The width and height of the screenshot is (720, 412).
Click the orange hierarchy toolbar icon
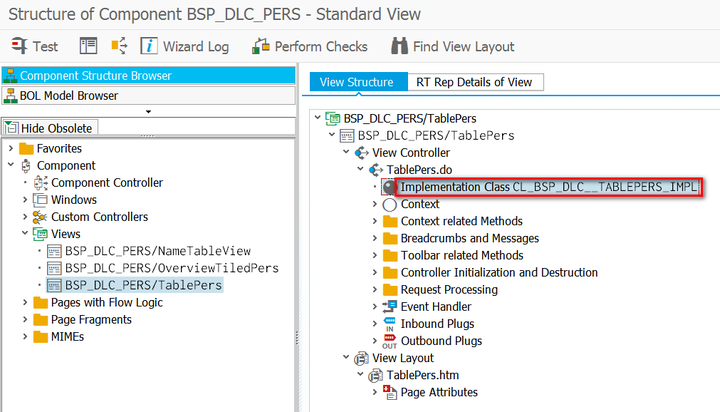(119, 46)
